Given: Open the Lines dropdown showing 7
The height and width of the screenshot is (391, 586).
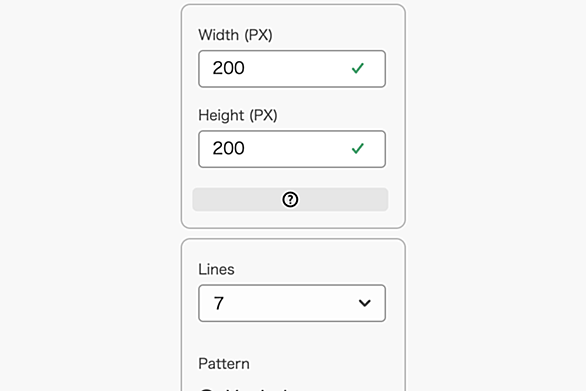Looking at the screenshot, I should point(292,303).
